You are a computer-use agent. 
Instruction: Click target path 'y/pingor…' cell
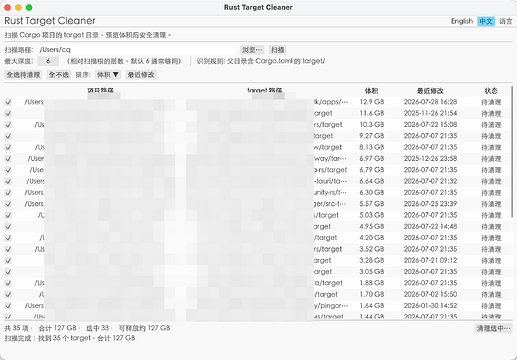pos(331,306)
